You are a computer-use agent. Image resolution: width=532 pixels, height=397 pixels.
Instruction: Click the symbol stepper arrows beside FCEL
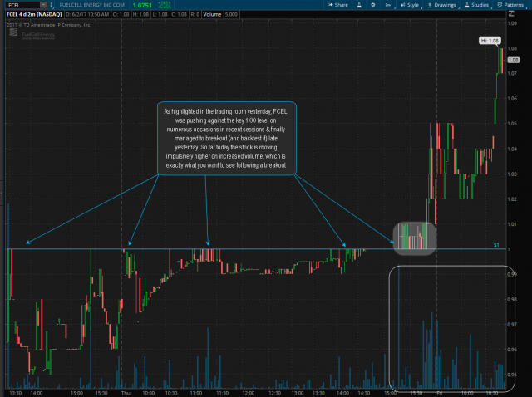coord(52,5)
